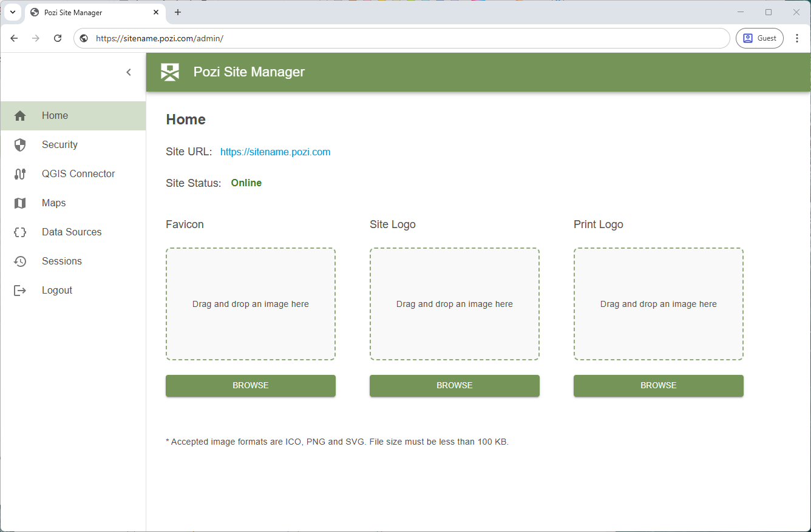Image resolution: width=811 pixels, height=532 pixels.
Task: Click the Logout icon in the sidebar
Action: [x=19, y=290]
